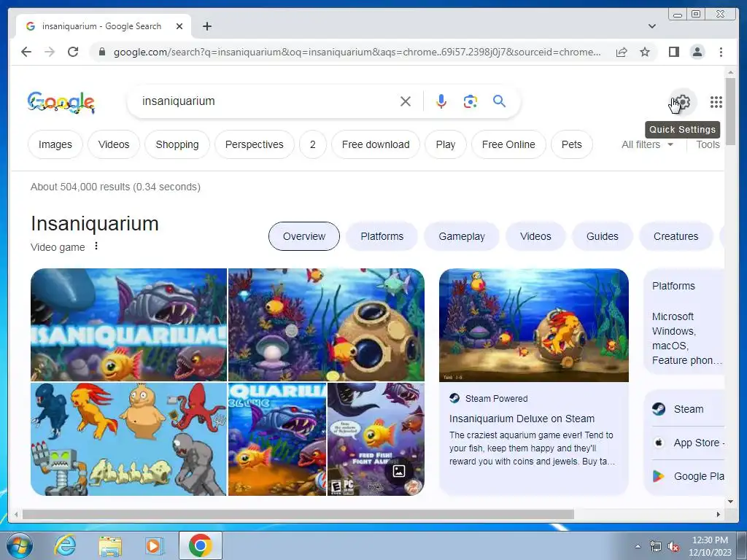747x560 pixels.
Task: Switch to the Guides tab
Action: pyautogui.click(x=602, y=236)
